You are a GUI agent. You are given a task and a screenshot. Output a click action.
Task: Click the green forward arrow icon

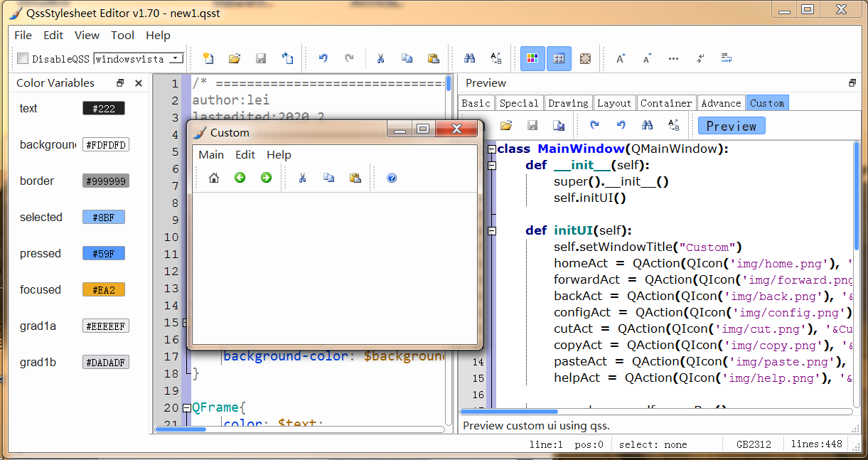point(266,178)
